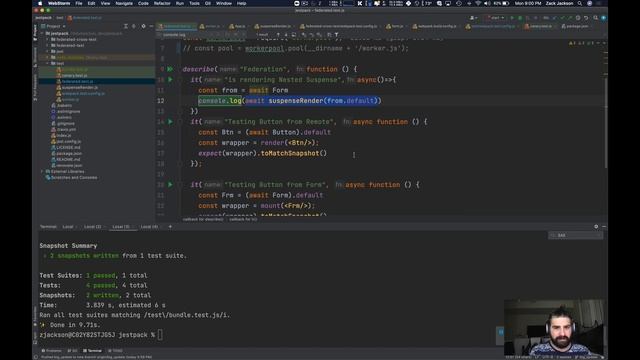Click the editor vertical scrollbar
The height and width of the screenshot is (360, 640).
pyautogui.click(x=606, y=122)
